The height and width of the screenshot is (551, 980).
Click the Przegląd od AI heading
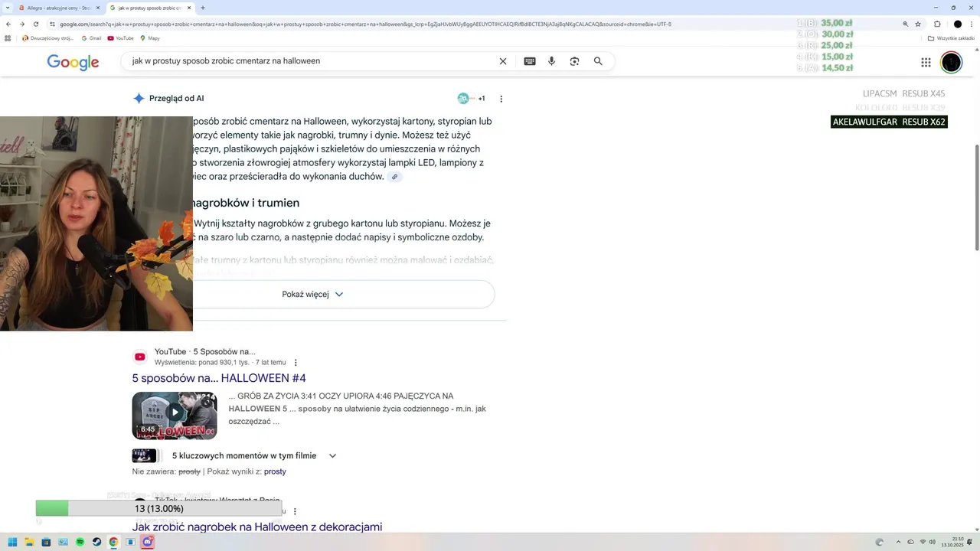click(176, 99)
